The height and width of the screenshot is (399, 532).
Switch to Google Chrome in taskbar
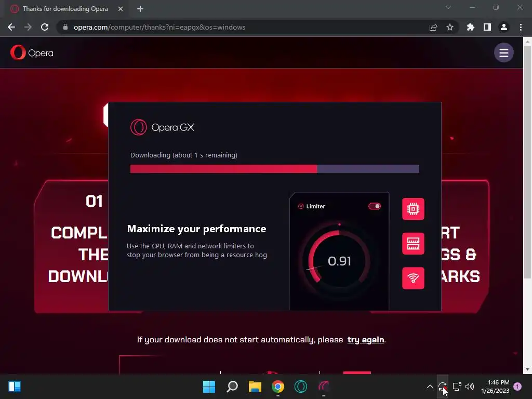(x=278, y=387)
